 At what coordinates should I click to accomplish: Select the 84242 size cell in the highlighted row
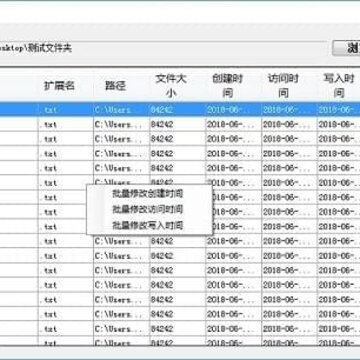click(x=177, y=110)
